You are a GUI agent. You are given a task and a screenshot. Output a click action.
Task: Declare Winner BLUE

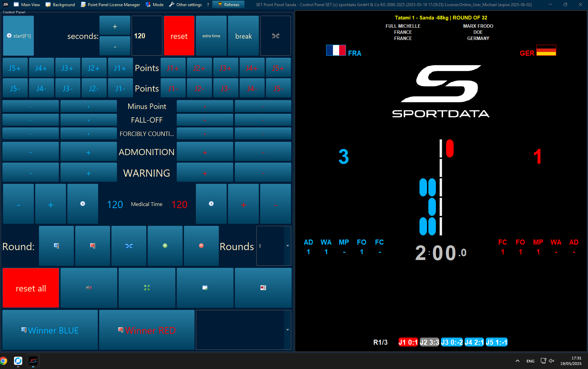pos(50,330)
